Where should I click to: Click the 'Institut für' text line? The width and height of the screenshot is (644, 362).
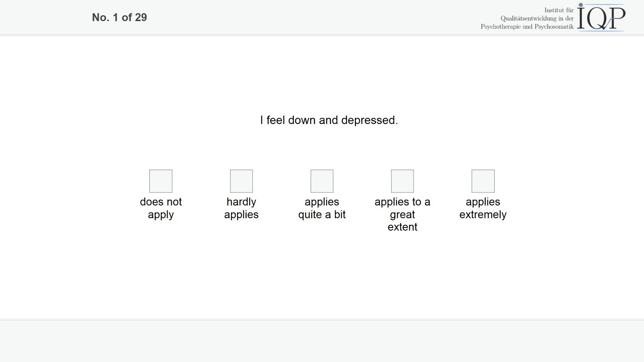tap(559, 10)
